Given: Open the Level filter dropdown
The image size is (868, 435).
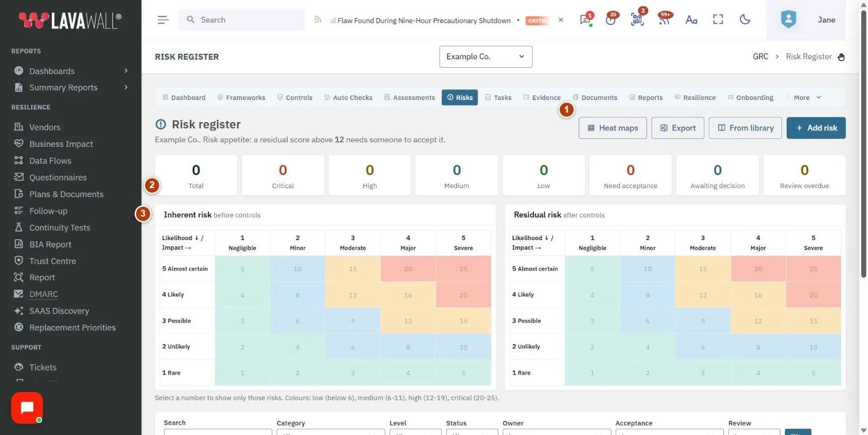Looking at the screenshot, I should click(x=415, y=432).
